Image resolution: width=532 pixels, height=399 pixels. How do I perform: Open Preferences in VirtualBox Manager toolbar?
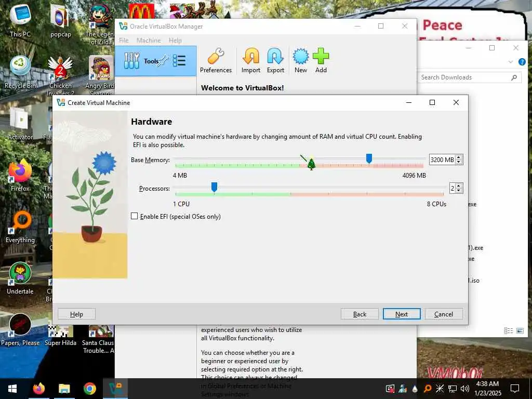(x=216, y=60)
